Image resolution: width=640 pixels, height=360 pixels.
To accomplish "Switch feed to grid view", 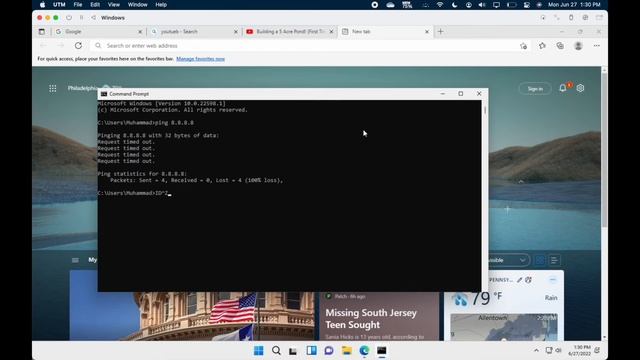I will tap(540, 260).
